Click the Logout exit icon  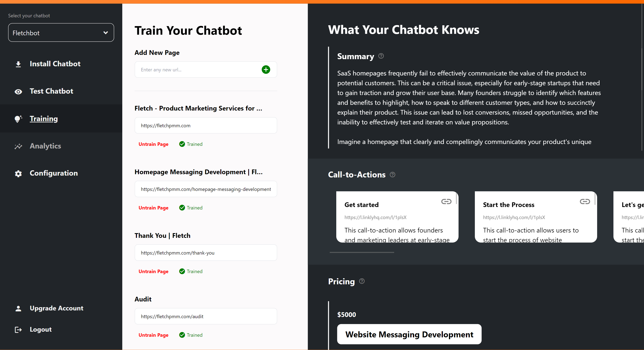point(18,330)
